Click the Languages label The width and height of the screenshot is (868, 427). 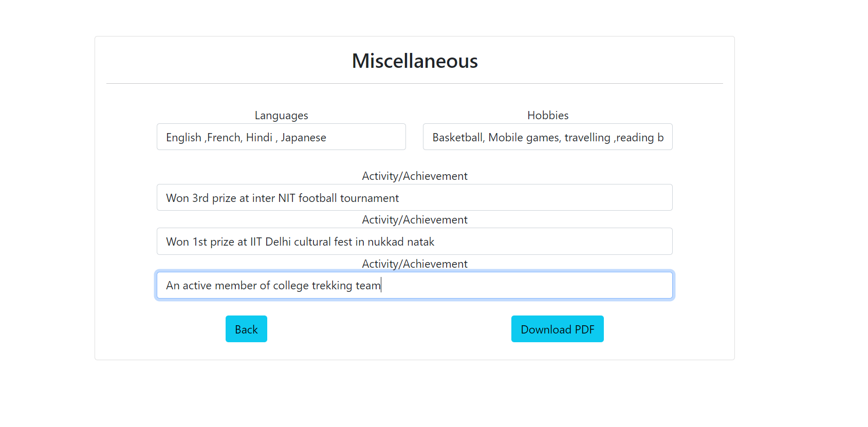(281, 116)
